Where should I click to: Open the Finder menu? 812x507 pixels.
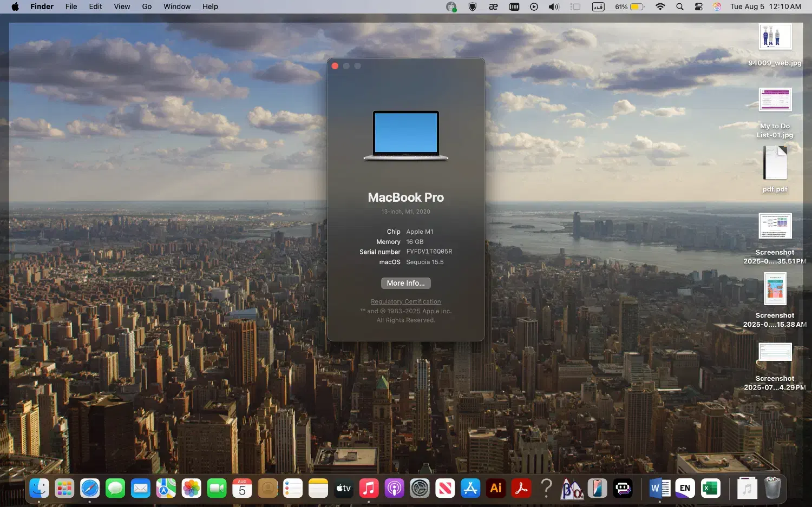click(42, 6)
